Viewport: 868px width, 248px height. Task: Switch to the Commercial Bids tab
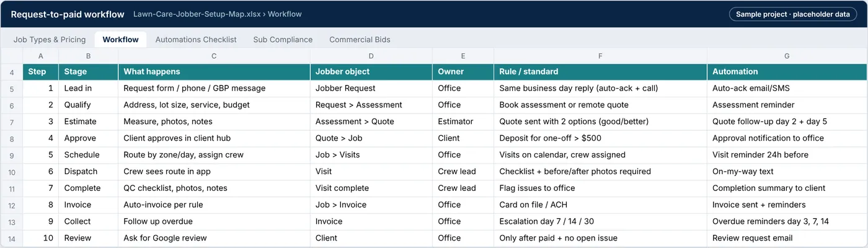[360, 39]
